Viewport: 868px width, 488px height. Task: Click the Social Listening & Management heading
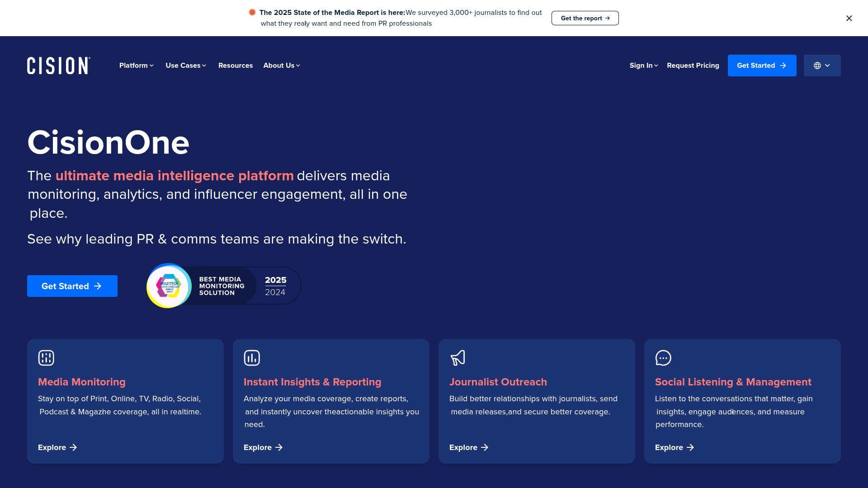pyautogui.click(x=733, y=382)
